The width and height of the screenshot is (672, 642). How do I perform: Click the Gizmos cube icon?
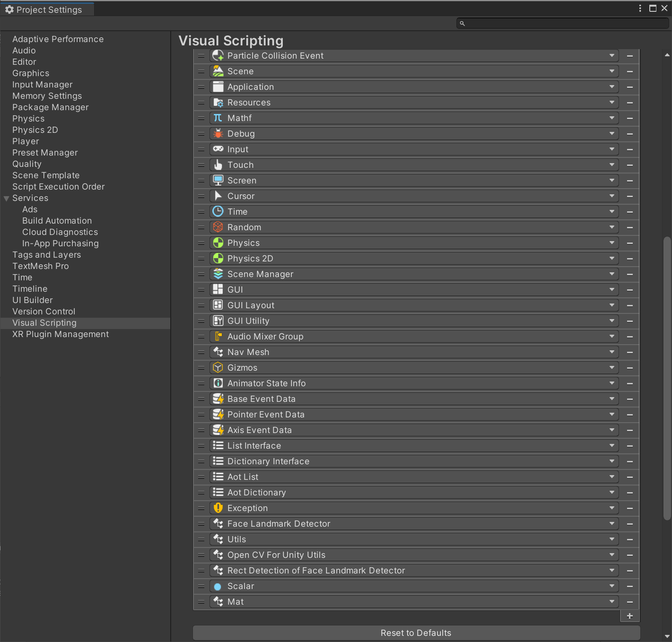click(218, 368)
